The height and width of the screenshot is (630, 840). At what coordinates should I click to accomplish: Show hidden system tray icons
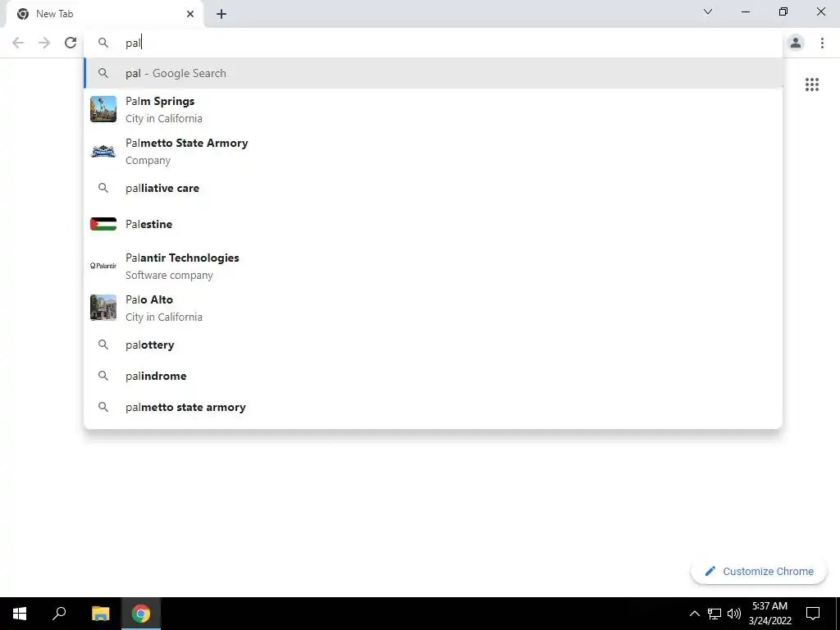pos(694,614)
